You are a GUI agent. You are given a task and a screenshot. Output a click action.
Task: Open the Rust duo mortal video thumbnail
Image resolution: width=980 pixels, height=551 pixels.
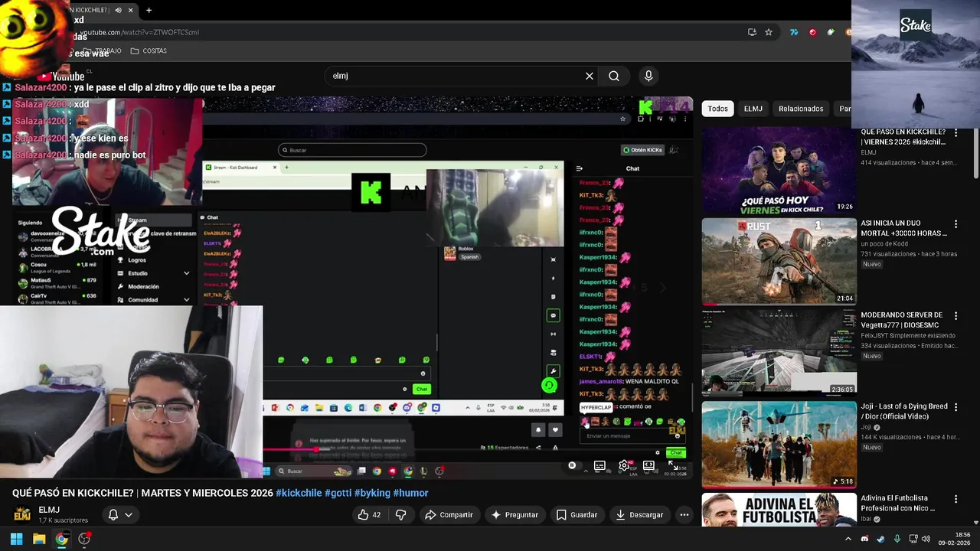tap(779, 262)
